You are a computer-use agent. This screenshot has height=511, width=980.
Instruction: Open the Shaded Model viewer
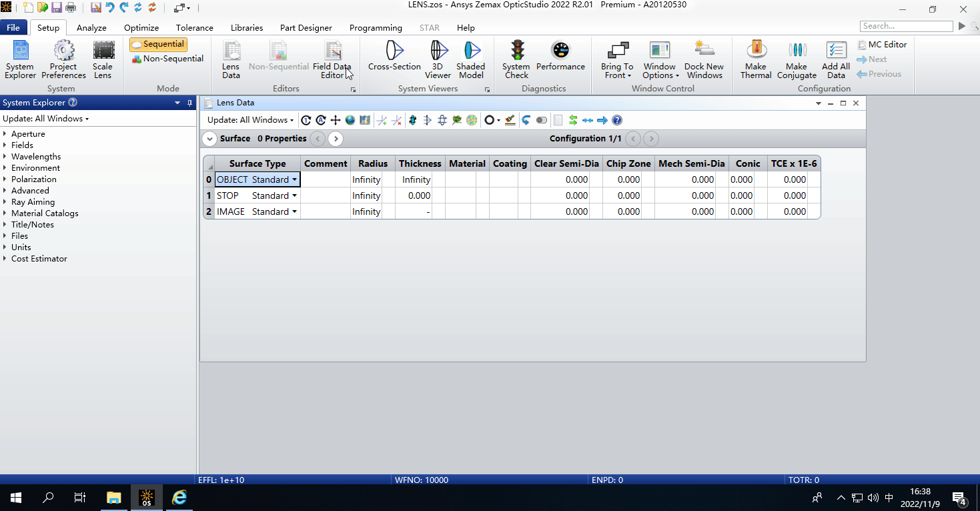[471, 59]
